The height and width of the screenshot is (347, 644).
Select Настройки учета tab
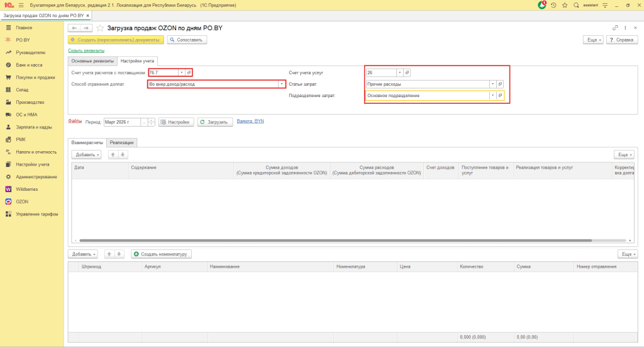pyautogui.click(x=137, y=61)
